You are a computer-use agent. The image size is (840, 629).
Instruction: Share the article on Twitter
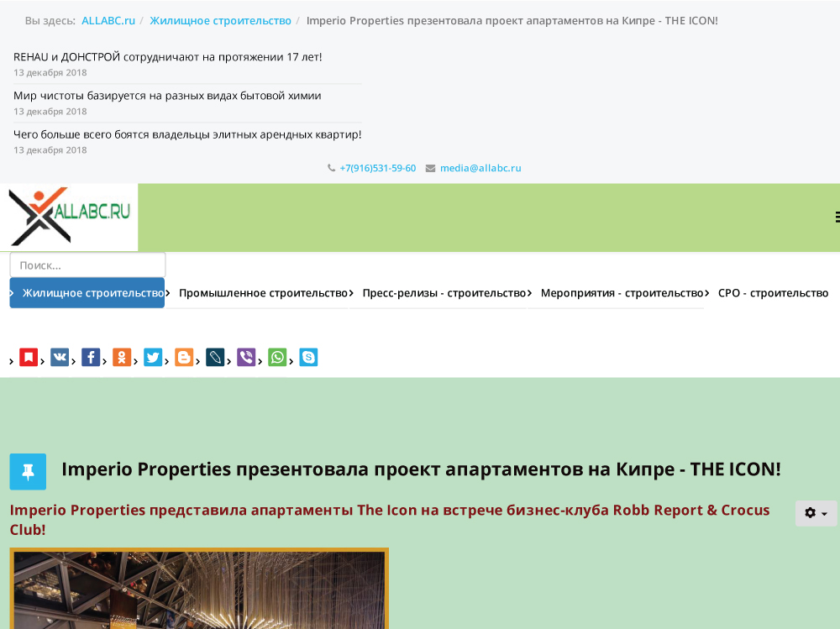[x=153, y=358]
